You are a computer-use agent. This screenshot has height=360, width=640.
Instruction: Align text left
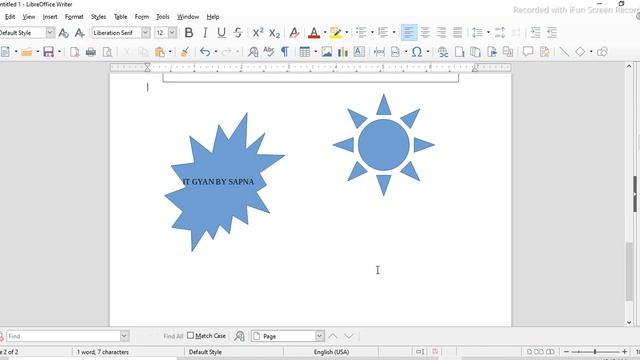[x=409, y=33]
